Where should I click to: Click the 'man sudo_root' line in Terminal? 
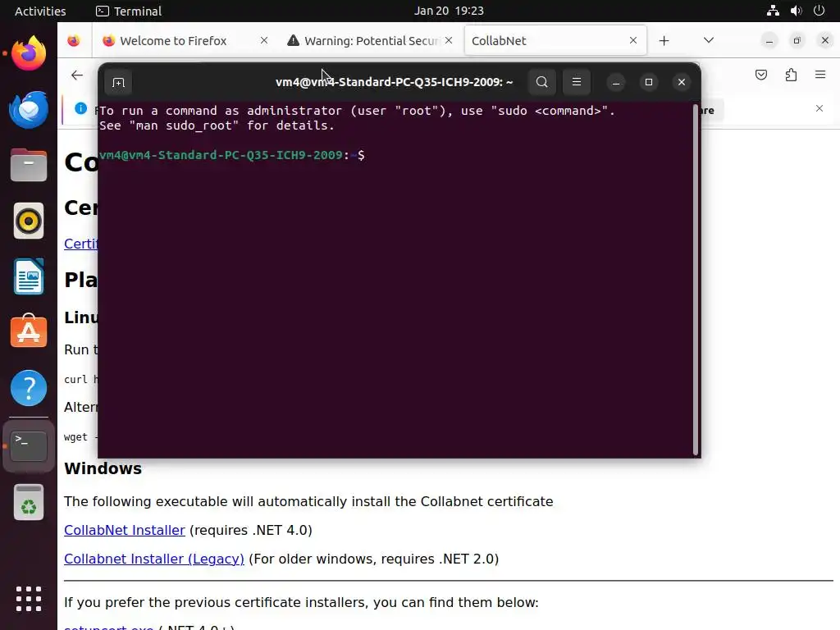click(x=217, y=126)
